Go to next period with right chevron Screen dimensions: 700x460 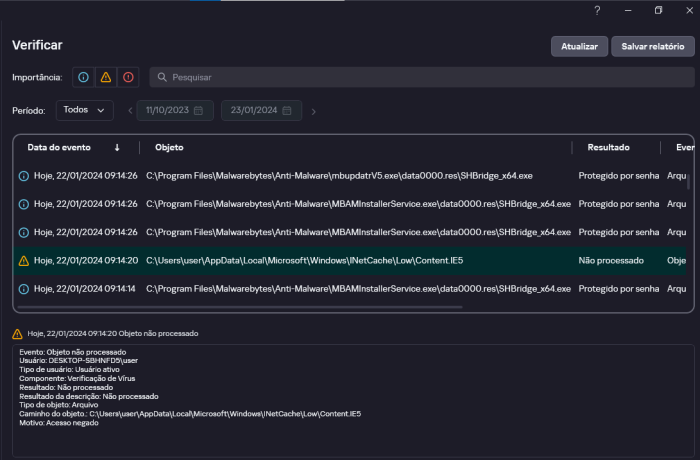pos(313,111)
